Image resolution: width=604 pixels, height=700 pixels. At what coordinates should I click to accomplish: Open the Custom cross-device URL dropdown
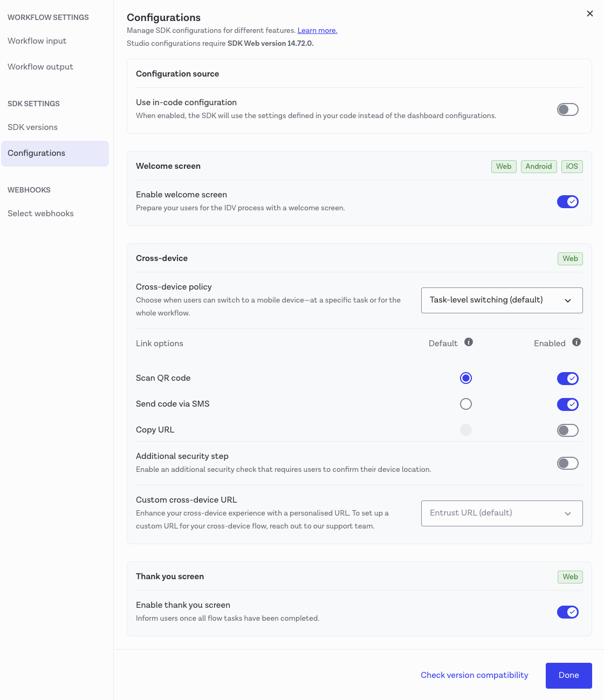[502, 513]
